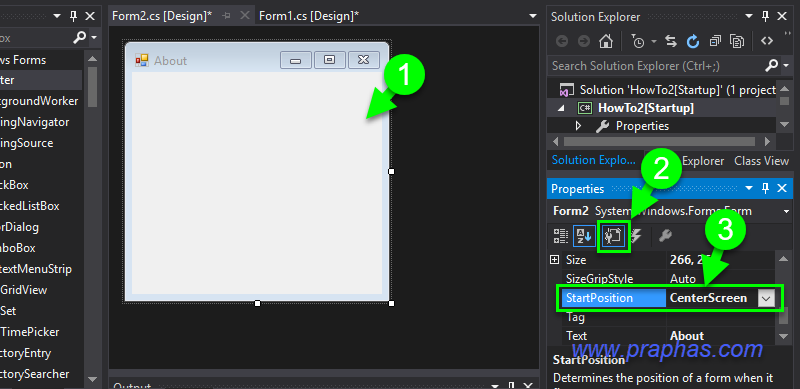The image size is (800, 389).
Task: Click the Solution Explorer horizontal scrollbar
Action: (659, 141)
